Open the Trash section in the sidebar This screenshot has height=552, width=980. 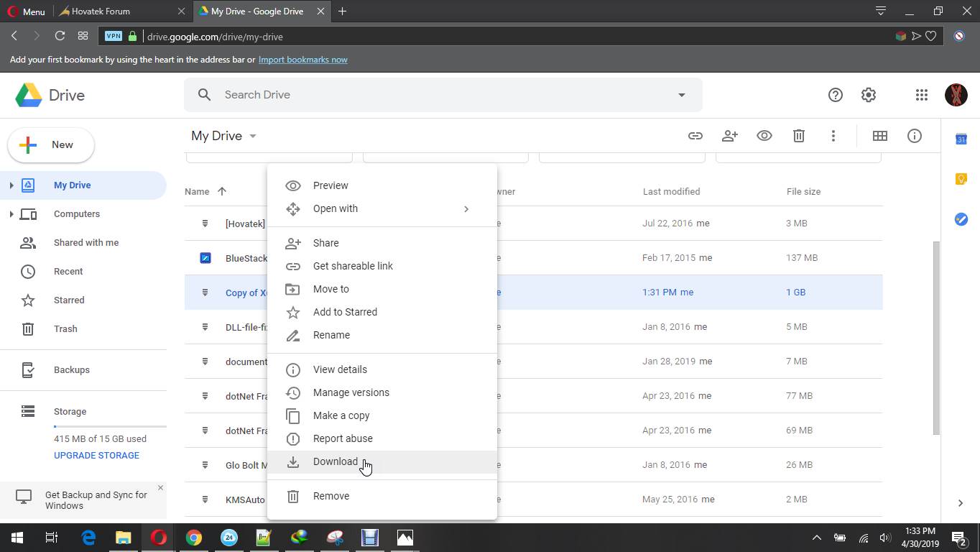65,328
